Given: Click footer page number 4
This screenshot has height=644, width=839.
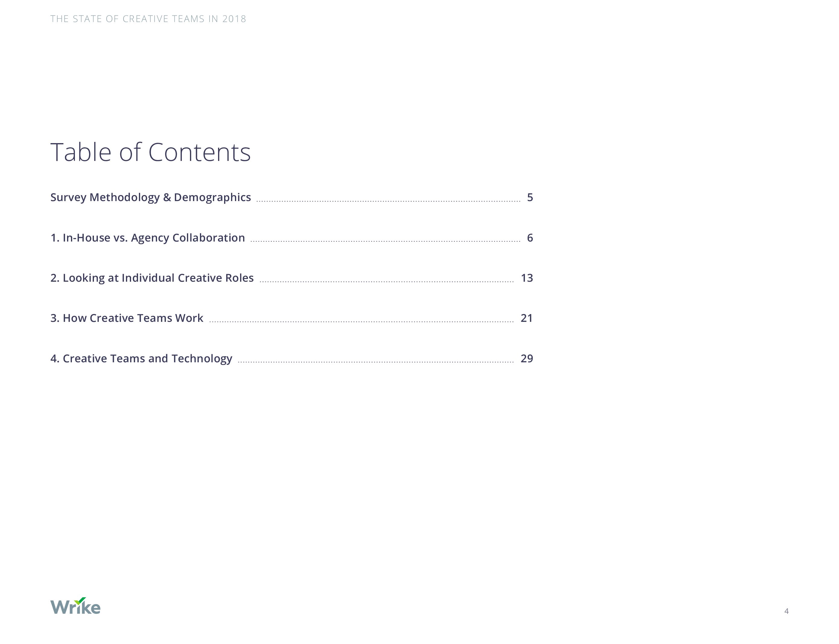Looking at the screenshot, I should (786, 611).
